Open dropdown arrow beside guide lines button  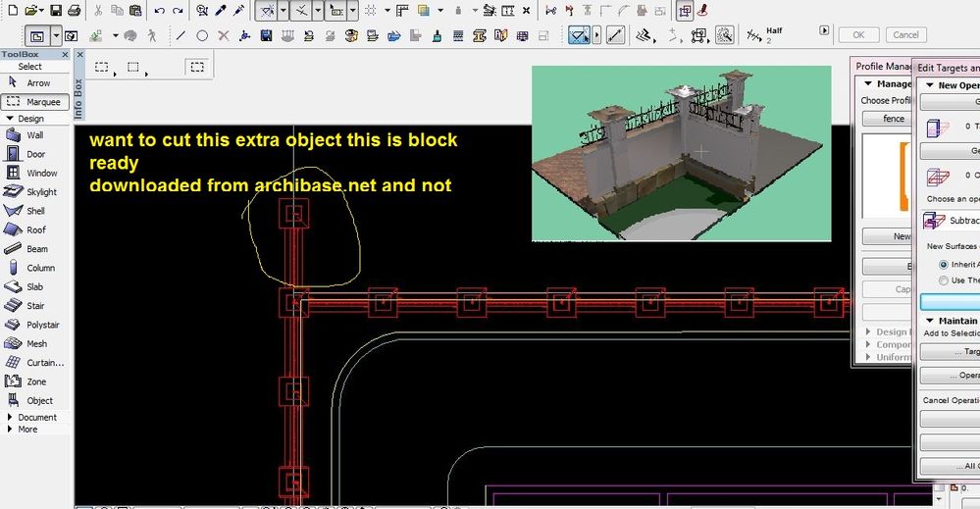point(284,11)
